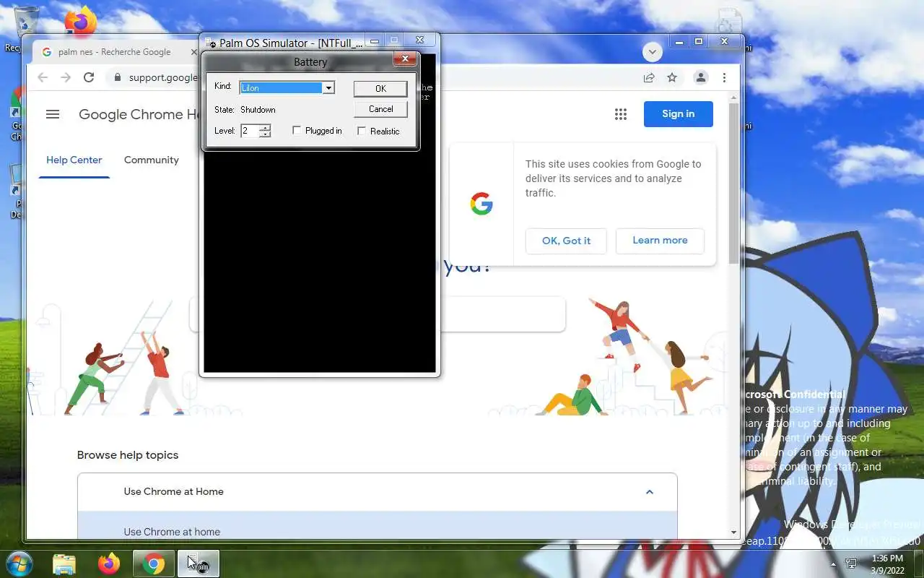The image size is (924, 578).
Task: Open the taskbar clock and date
Action: (x=887, y=564)
